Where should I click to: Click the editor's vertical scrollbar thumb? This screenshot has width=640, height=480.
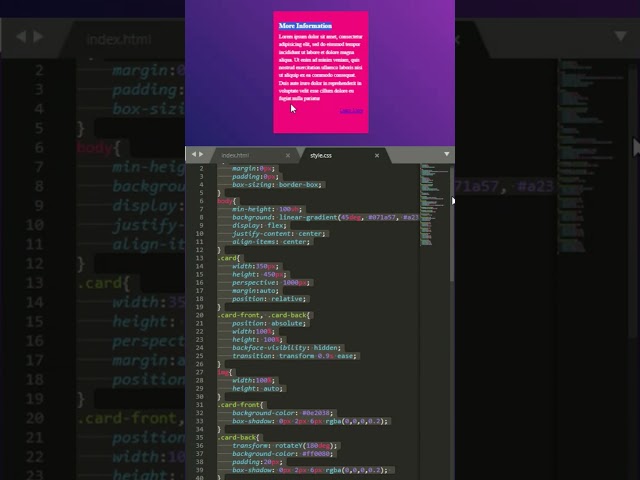(x=452, y=222)
